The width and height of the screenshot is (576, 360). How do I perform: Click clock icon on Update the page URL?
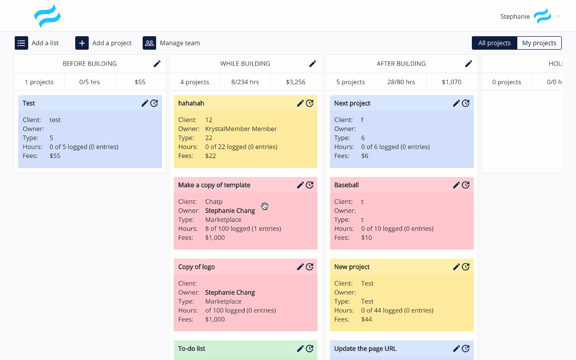tap(465, 348)
